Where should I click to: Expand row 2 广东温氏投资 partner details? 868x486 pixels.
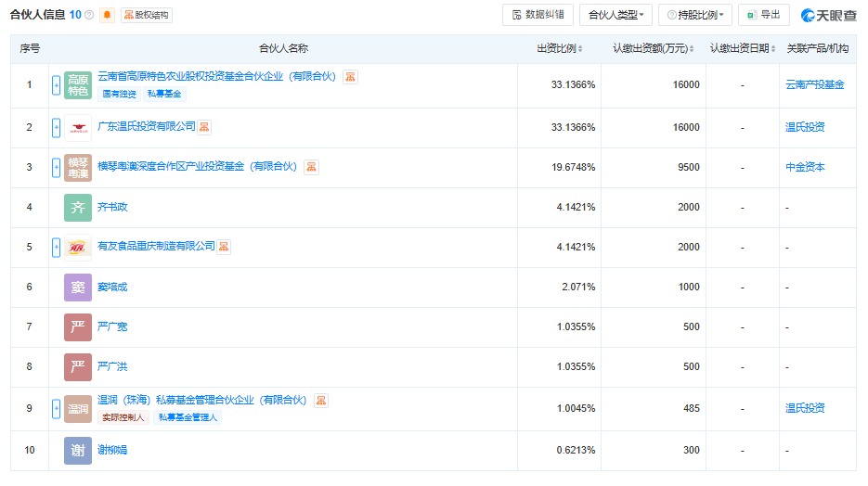[56, 127]
